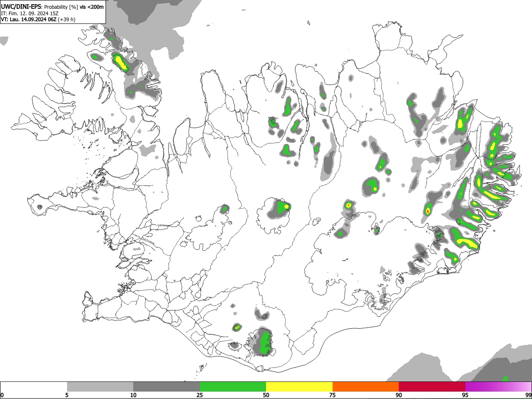Click the green 25–50% legend swatch
Image resolution: width=532 pixels, height=399 pixels.
tap(233, 387)
